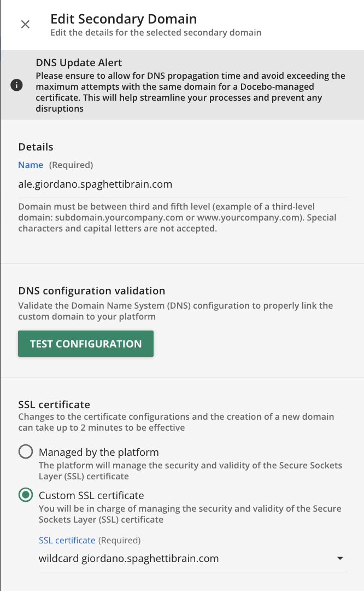This screenshot has height=591, width=364.
Task: Click the Edit Secondary Domain heading
Action: 124,19
